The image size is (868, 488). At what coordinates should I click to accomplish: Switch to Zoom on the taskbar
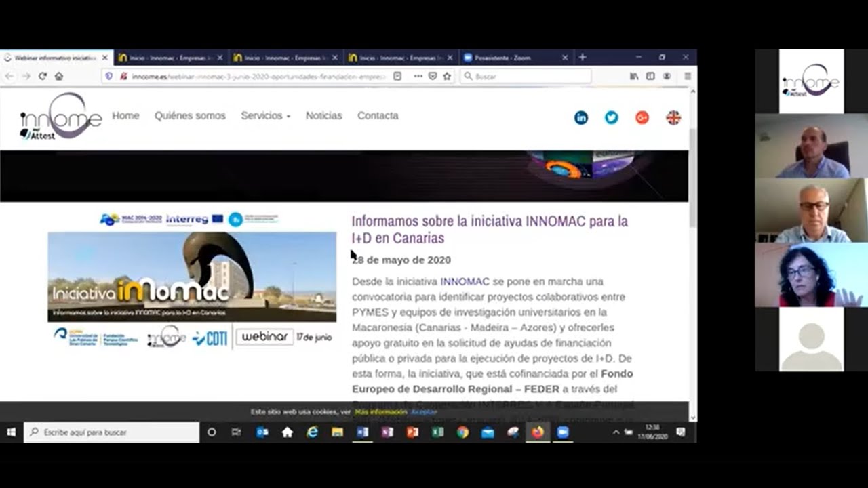(563, 432)
